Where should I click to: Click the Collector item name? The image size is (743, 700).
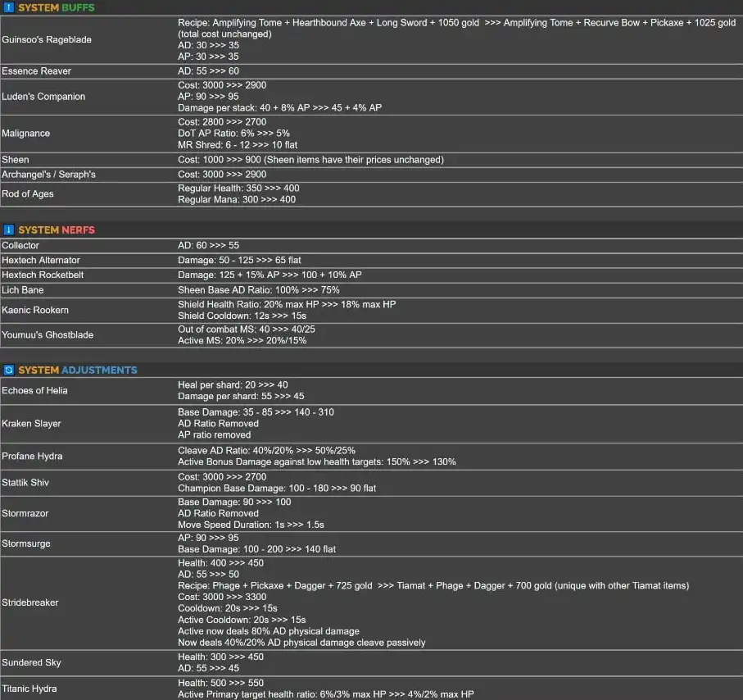click(x=20, y=246)
